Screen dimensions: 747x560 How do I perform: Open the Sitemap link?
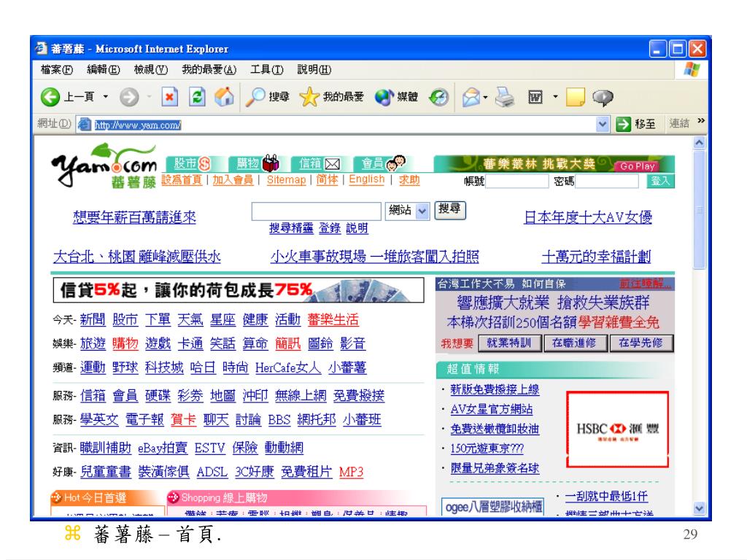tap(286, 180)
